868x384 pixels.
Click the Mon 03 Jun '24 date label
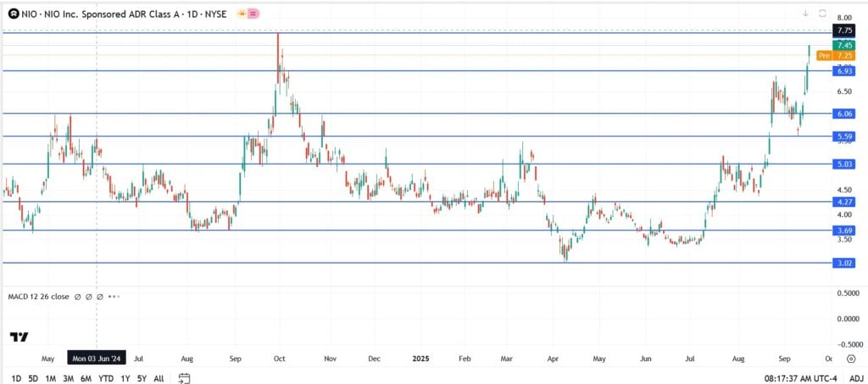point(97,359)
